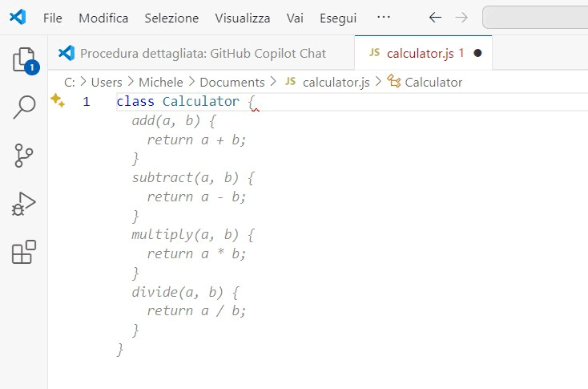
Task: Click the suggested return a * b line
Action: coord(196,253)
